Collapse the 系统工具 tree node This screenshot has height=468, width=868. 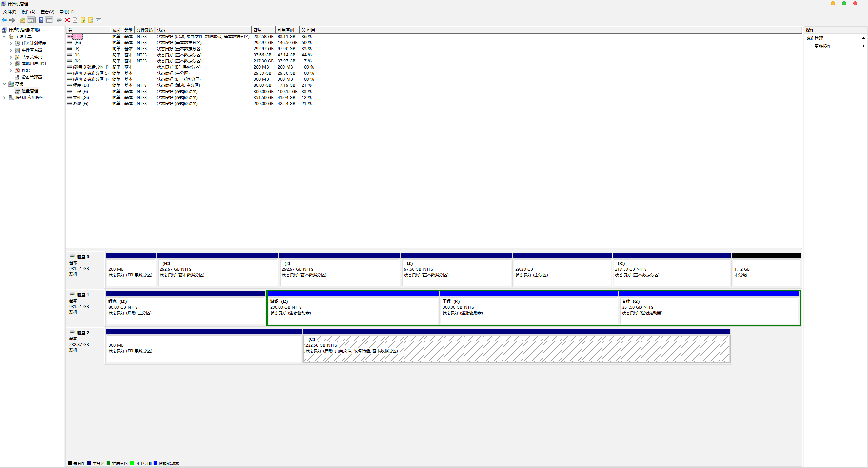(4, 37)
